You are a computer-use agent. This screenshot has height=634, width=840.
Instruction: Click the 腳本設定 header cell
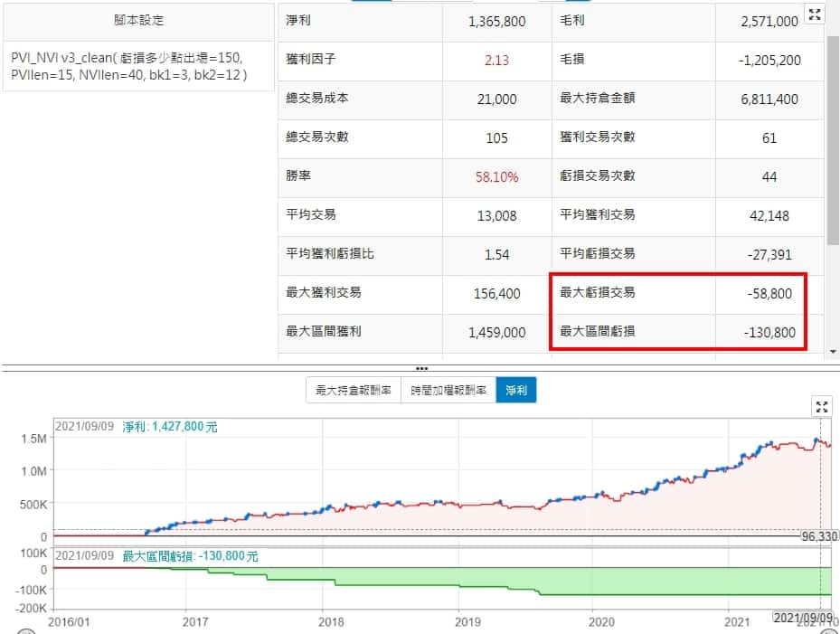138,20
